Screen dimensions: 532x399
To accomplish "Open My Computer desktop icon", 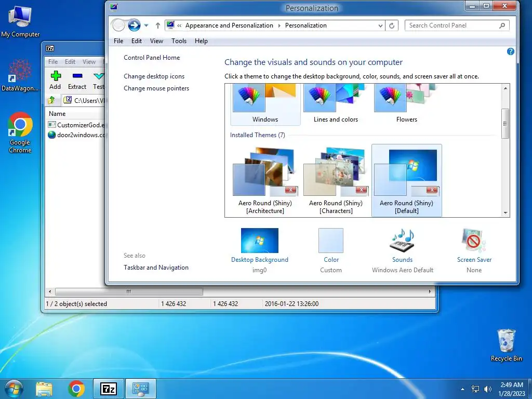I will tap(20, 21).
